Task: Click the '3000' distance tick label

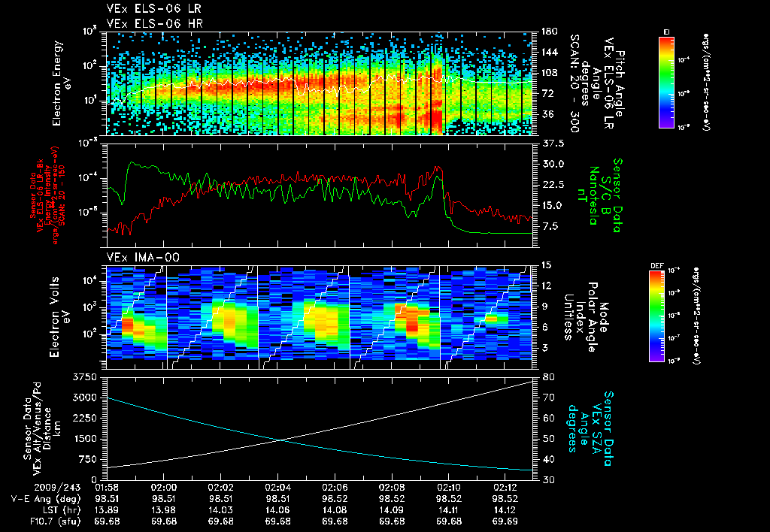Action: [x=85, y=398]
